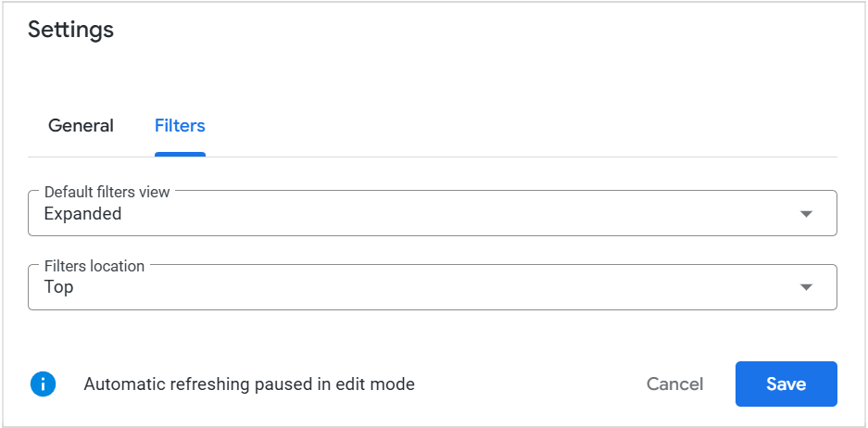This screenshot has width=868, height=428.
Task: Click the automatic refreshing paused notice text
Action: [248, 384]
